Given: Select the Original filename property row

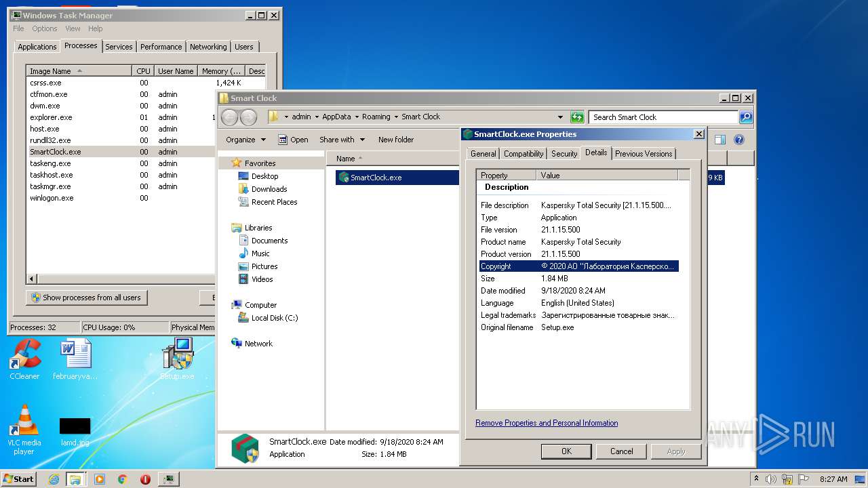Looking at the screenshot, I should pos(579,327).
